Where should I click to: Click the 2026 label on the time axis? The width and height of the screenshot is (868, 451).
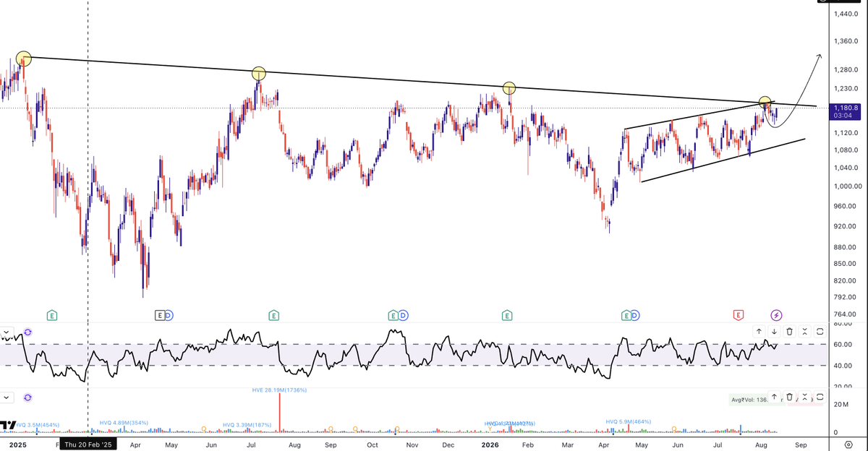coord(490,444)
